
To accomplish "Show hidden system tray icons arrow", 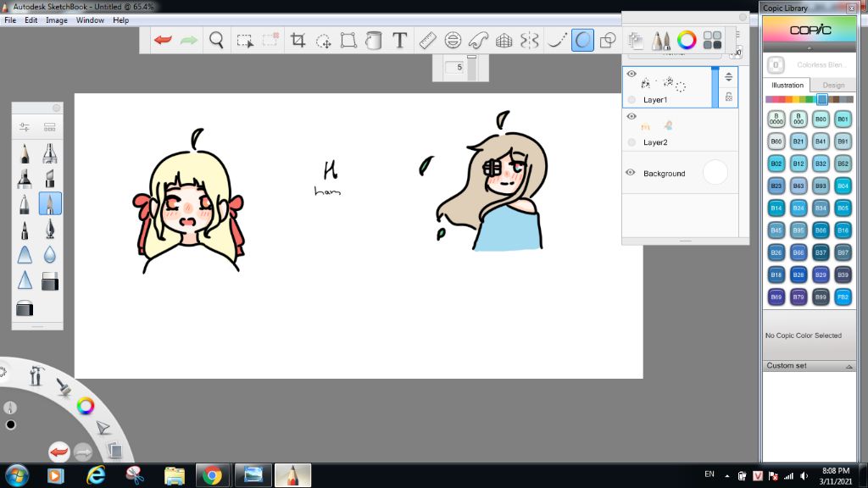I will point(726,476).
